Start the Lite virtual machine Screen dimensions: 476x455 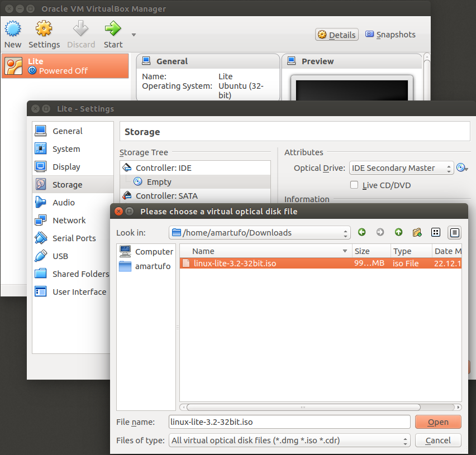click(x=113, y=34)
